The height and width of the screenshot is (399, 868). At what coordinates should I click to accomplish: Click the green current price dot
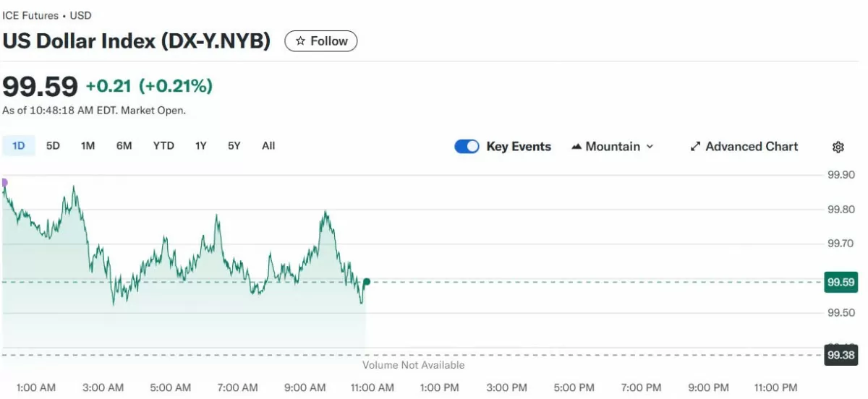coord(367,281)
